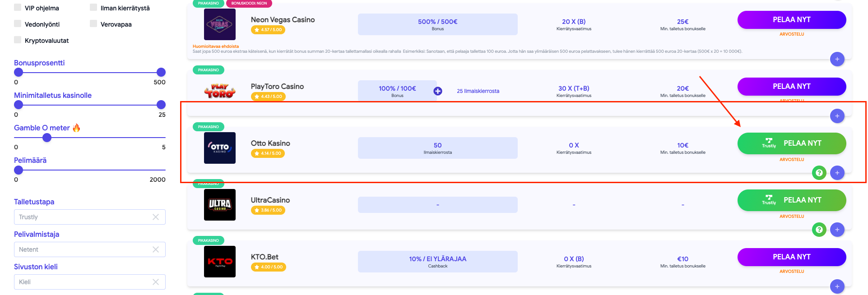Click the KTO.Bet logo image
This screenshot has height=295, width=868.
pos(220,262)
